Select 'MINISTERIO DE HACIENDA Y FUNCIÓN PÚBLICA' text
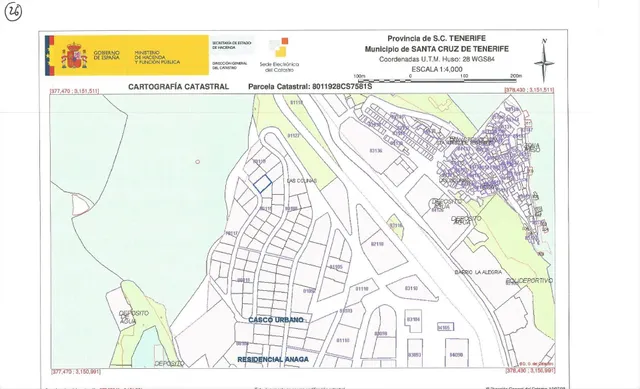 [157, 58]
